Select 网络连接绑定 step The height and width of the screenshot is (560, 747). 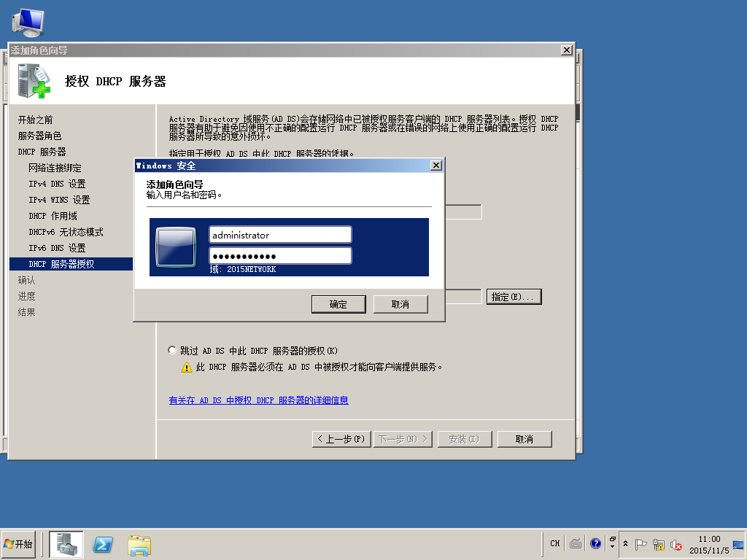coord(55,168)
